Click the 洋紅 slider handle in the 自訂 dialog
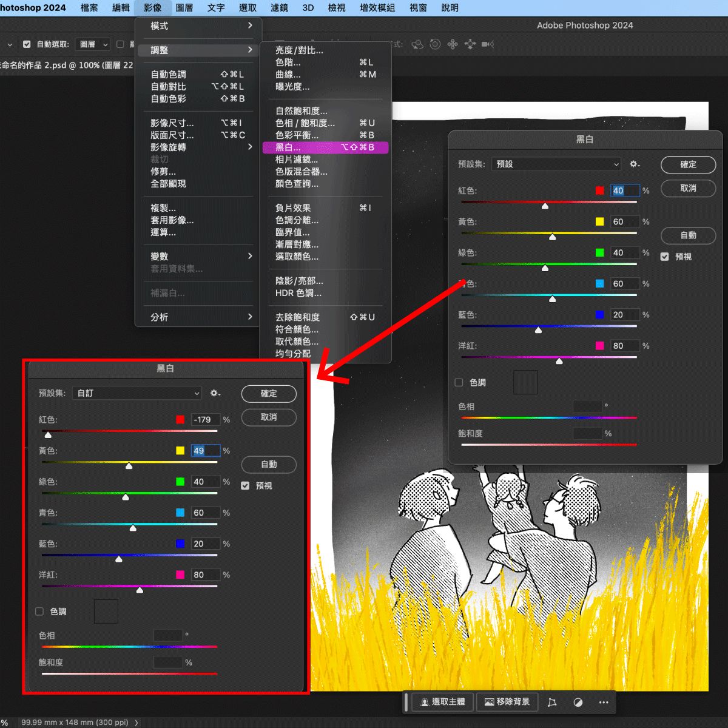Image resolution: width=728 pixels, height=728 pixels. (x=140, y=590)
